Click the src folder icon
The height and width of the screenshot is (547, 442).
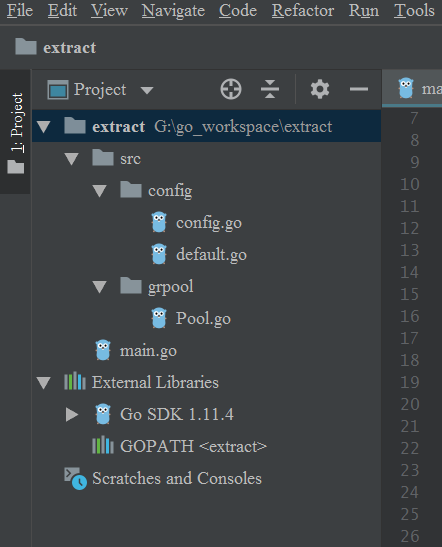[x=103, y=157]
